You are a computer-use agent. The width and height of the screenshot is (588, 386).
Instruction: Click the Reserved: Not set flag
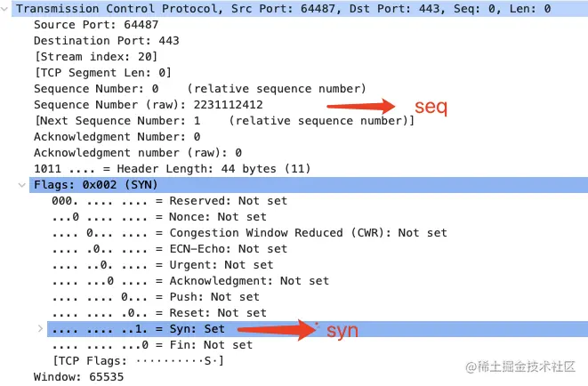coord(169,200)
